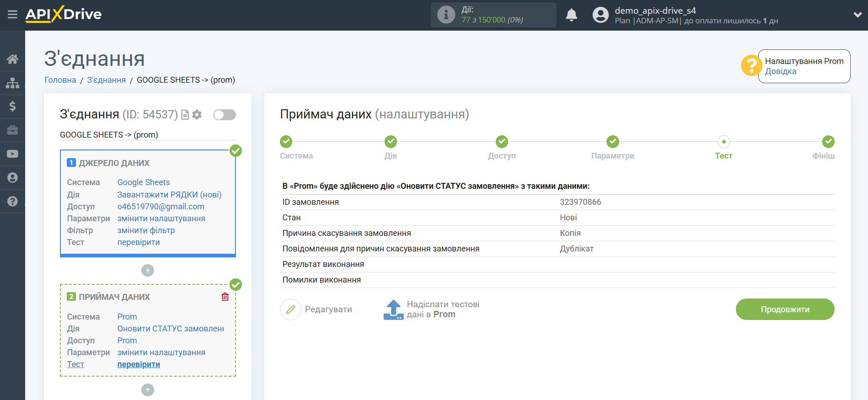Viewport: 868px width, 400px height.
Task: Click the upload test data icon
Action: [x=393, y=309]
